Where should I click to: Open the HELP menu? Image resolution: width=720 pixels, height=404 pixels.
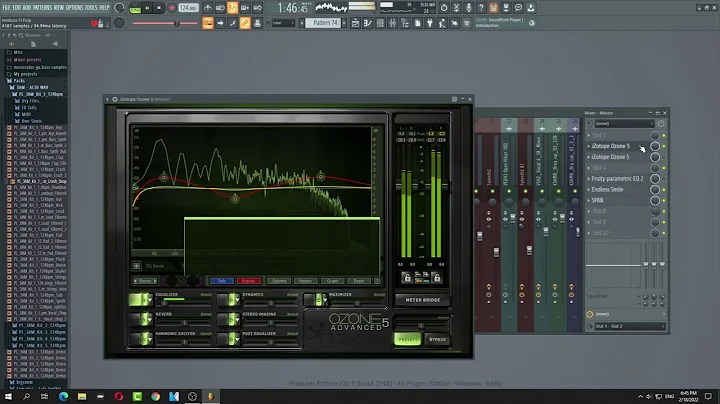pos(105,7)
